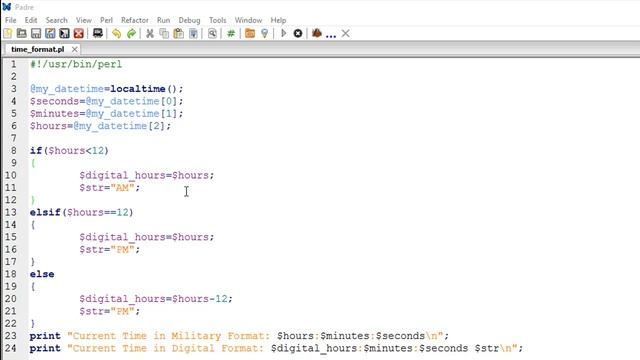Click the shebang line '#!/usr/bin/perl'
This screenshot has width=640, height=360.
coord(76,64)
